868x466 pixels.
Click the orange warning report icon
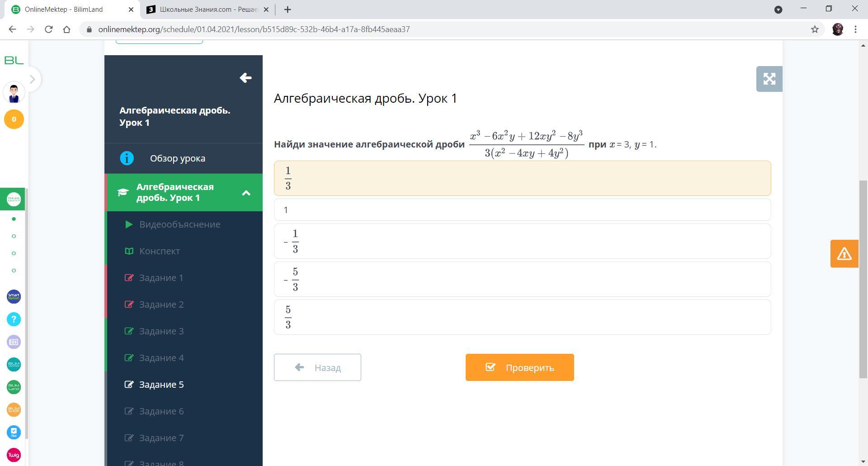click(844, 254)
